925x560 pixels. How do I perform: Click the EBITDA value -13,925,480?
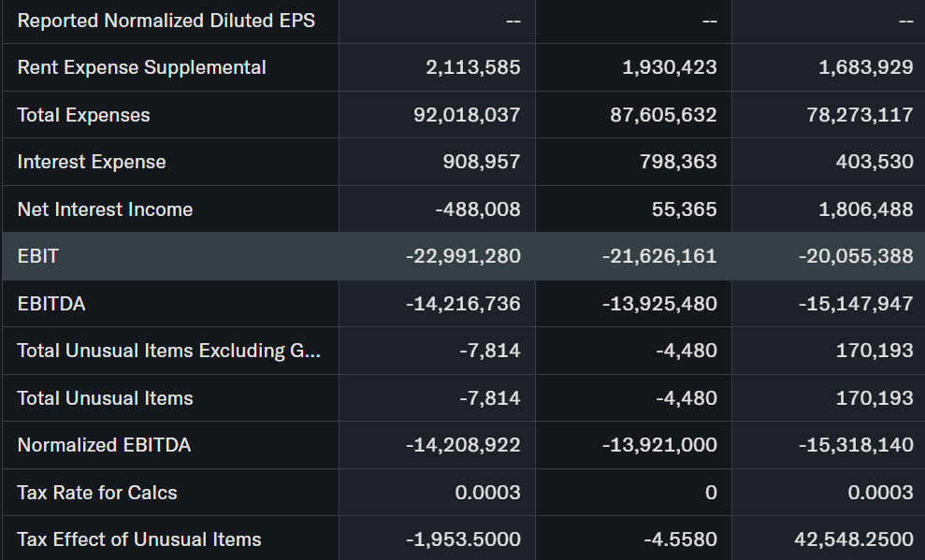point(659,303)
